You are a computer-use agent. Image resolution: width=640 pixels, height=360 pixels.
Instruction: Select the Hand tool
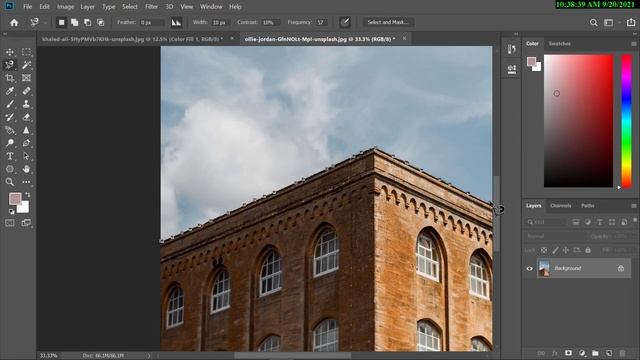click(x=26, y=169)
